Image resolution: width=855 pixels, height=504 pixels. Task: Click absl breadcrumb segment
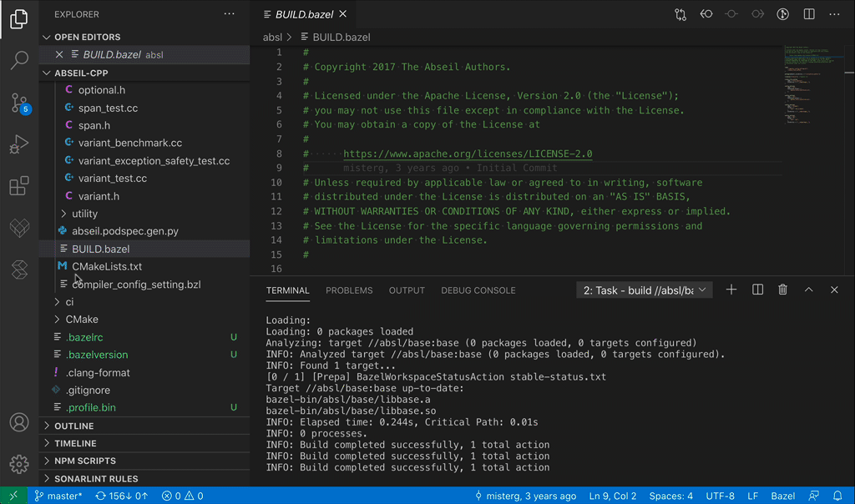click(272, 37)
